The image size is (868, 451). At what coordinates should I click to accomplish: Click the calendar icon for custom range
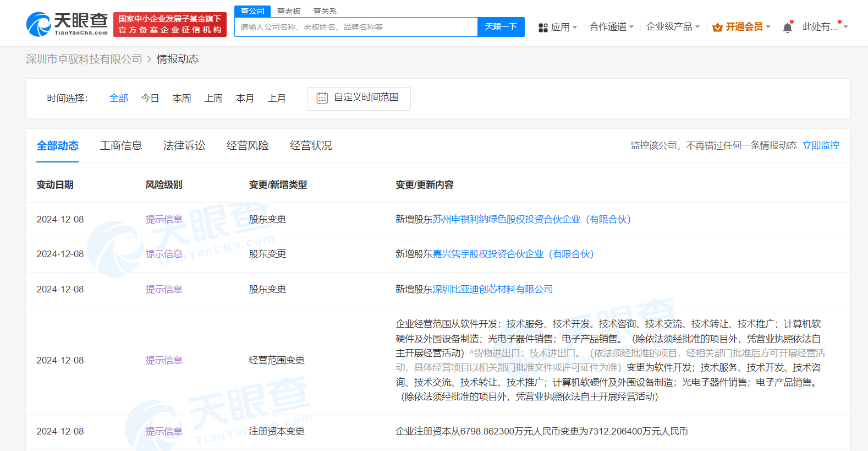point(322,98)
